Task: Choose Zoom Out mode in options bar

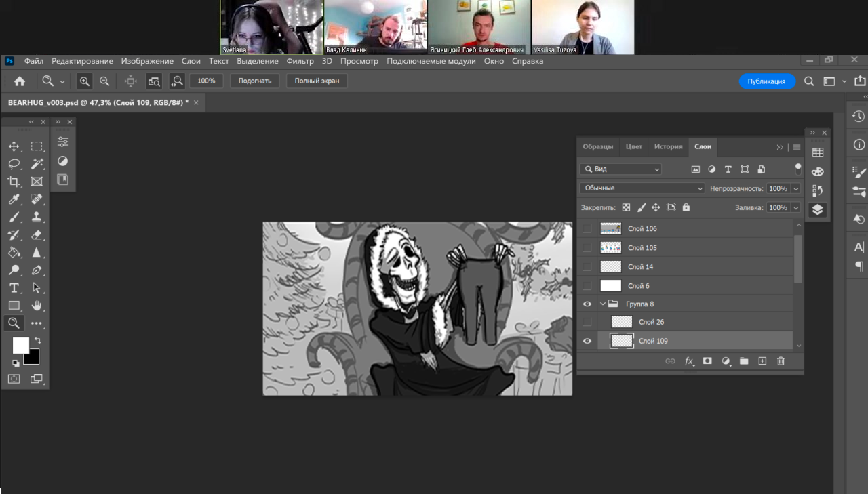Action: pyautogui.click(x=104, y=81)
